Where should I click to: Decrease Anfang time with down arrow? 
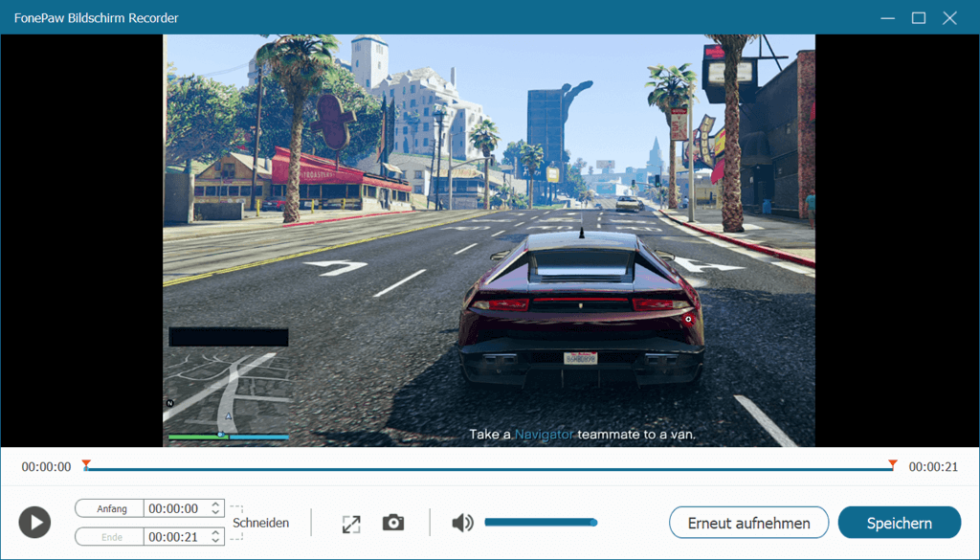[x=215, y=512]
